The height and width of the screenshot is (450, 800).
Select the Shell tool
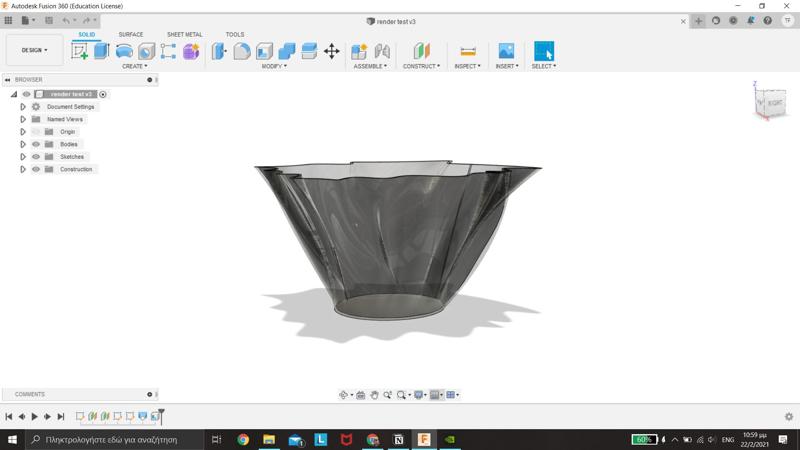pos(264,51)
